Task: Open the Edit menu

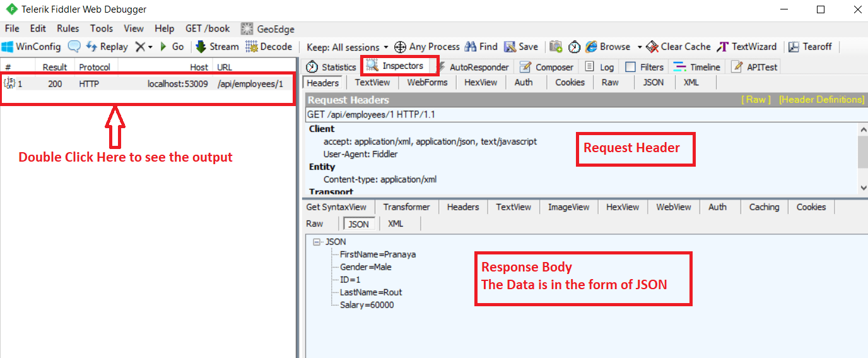Action: 38,28
